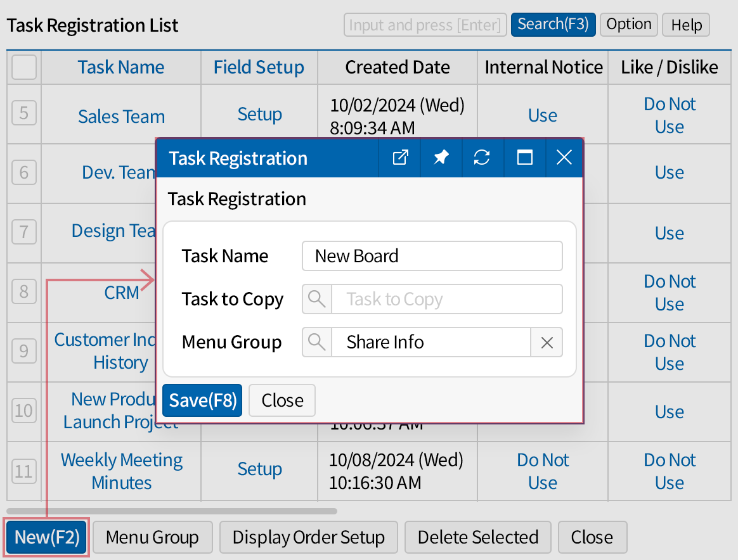Open the Menu Group search lookup

[x=316, y=342]
